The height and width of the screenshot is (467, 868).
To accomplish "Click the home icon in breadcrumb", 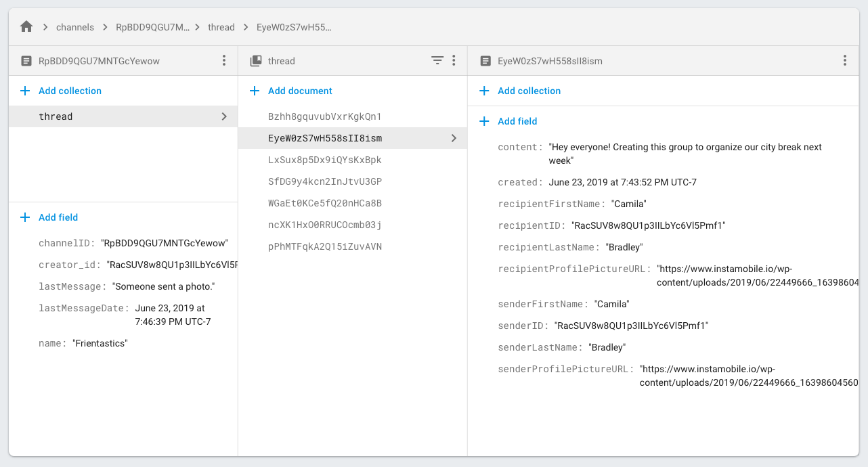I will pyautogui.click(x=26, y=27).
